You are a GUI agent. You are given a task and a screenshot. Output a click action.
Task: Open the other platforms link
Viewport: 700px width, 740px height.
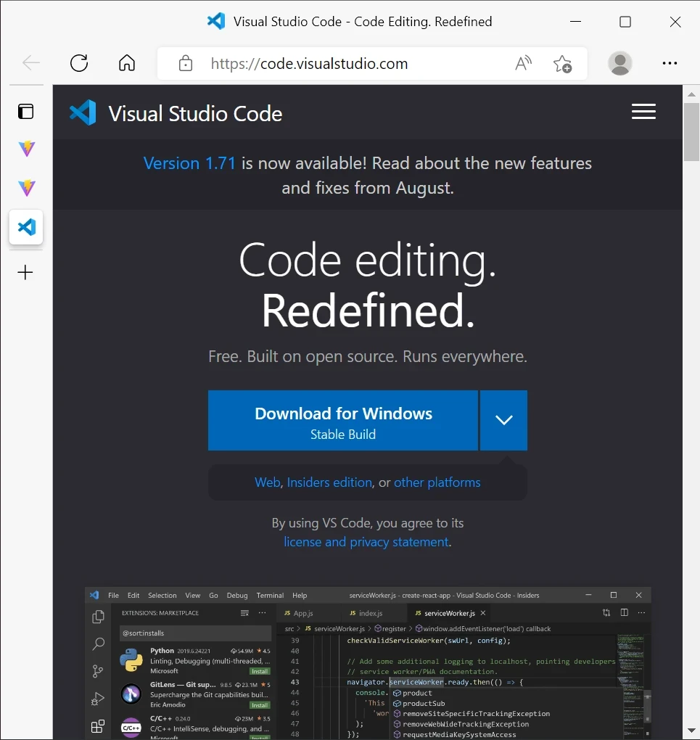tap(437, 482)
